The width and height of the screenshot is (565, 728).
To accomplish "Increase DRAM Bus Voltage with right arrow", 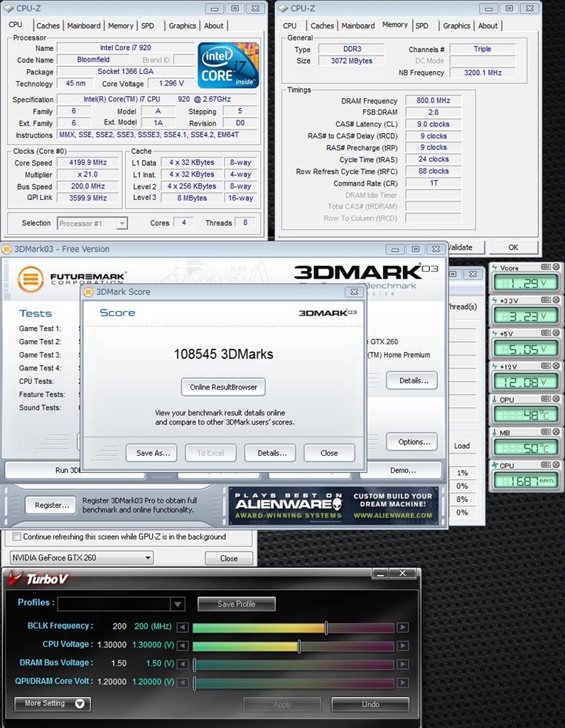I will click(403, 665).
